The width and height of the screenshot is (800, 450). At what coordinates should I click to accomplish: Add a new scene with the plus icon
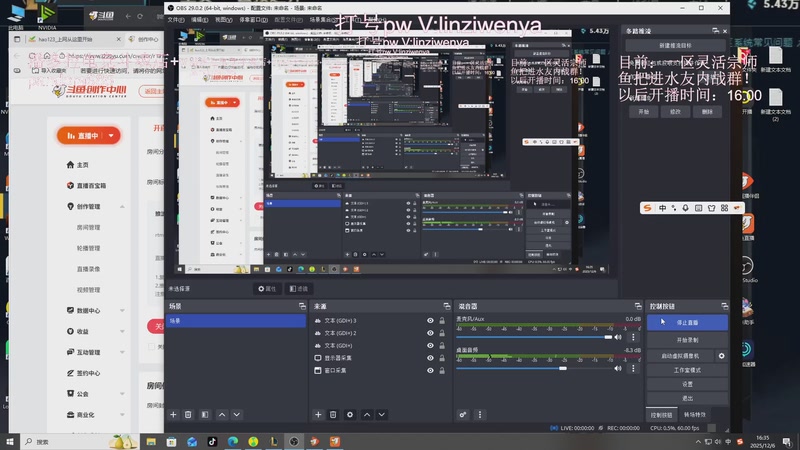[173, 415]
